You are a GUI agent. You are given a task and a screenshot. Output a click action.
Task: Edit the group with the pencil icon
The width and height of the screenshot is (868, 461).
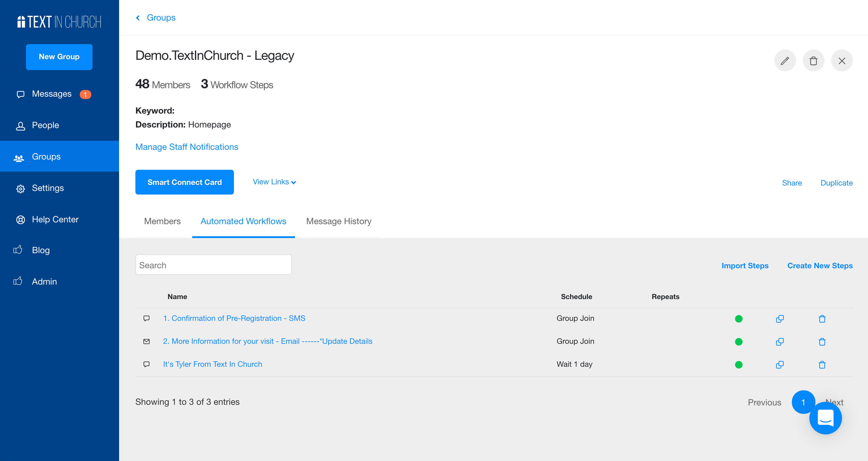coord(785,61)
